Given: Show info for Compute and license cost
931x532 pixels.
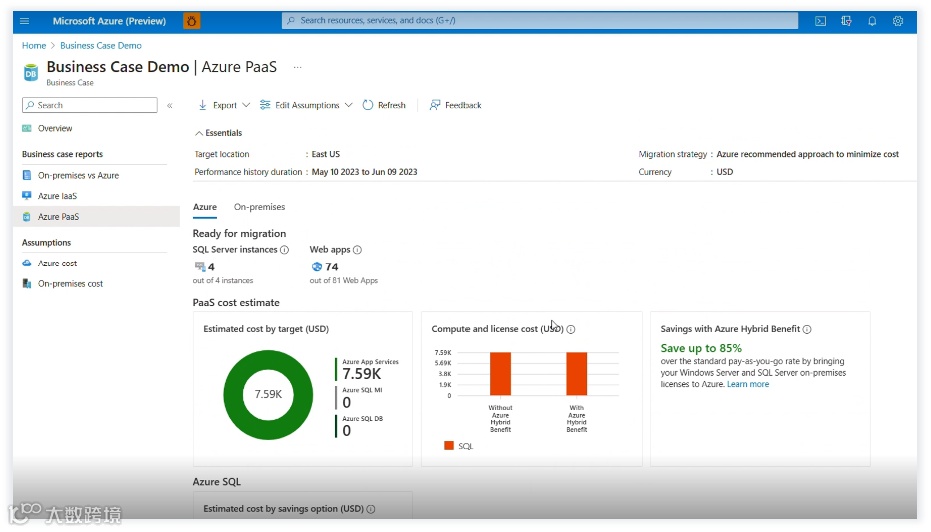Looking at the screenshot, I should [x=571, y=330].
